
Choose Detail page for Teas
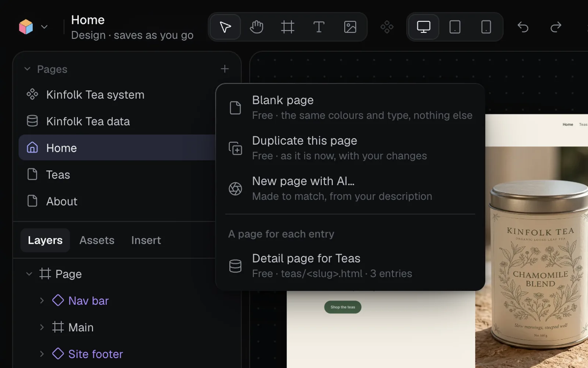(x=350, y=266)
